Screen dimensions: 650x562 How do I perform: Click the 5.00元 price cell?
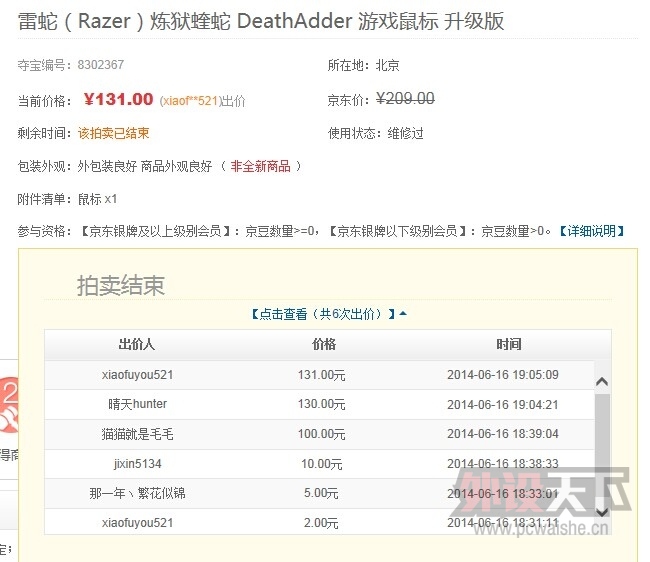(x=321, y=493)
